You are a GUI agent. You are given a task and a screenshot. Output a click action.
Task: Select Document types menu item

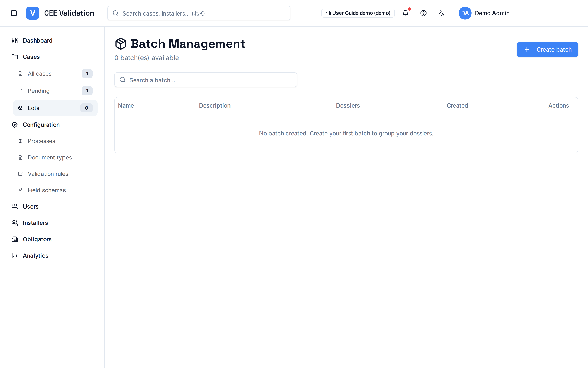pyautogui.click(x=55, y=157)
